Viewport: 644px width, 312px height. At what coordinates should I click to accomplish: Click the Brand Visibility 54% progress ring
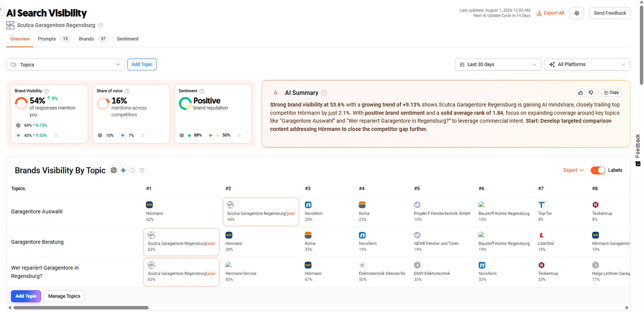21,103
